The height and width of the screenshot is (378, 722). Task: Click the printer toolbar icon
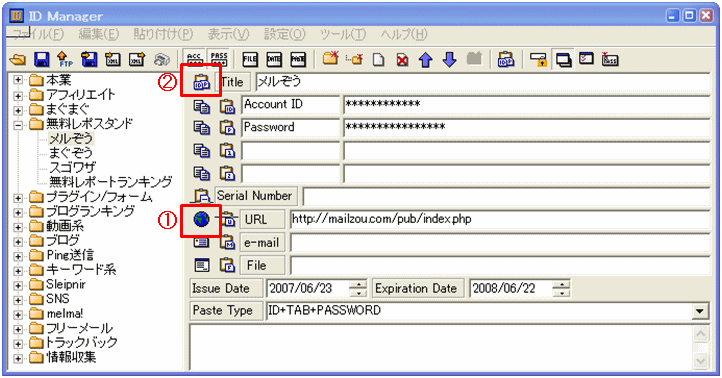[x=162, y=59]
